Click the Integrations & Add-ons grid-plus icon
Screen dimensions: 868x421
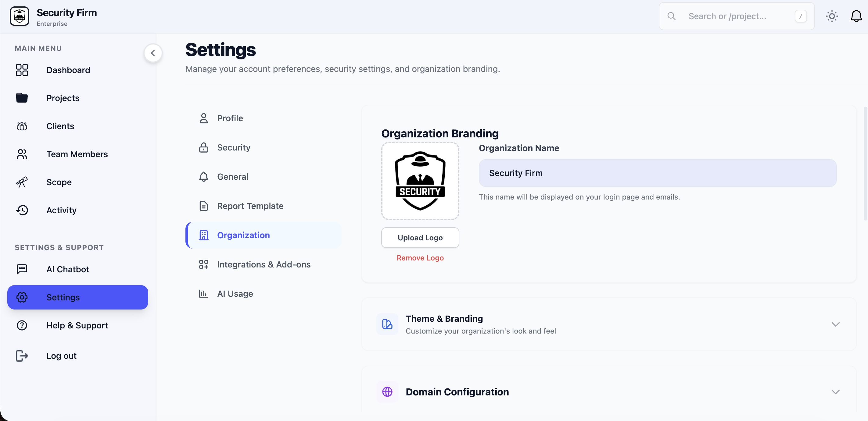(203, 264)
